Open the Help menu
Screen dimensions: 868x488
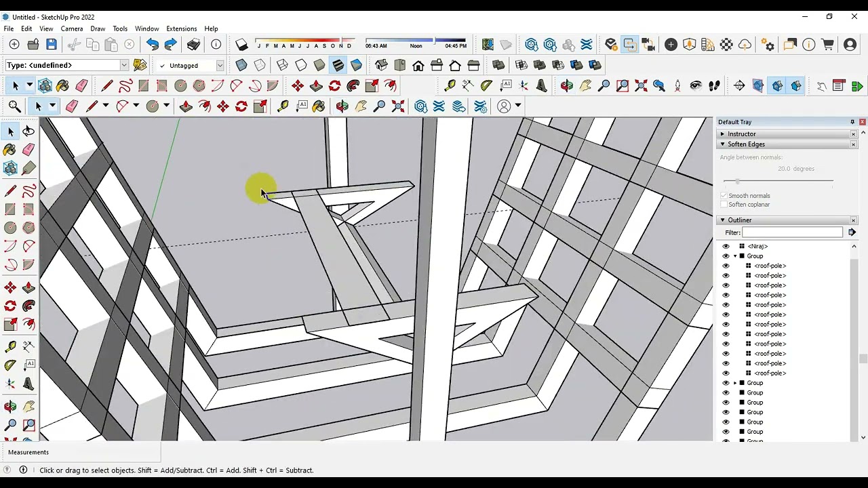click(211, 28)
